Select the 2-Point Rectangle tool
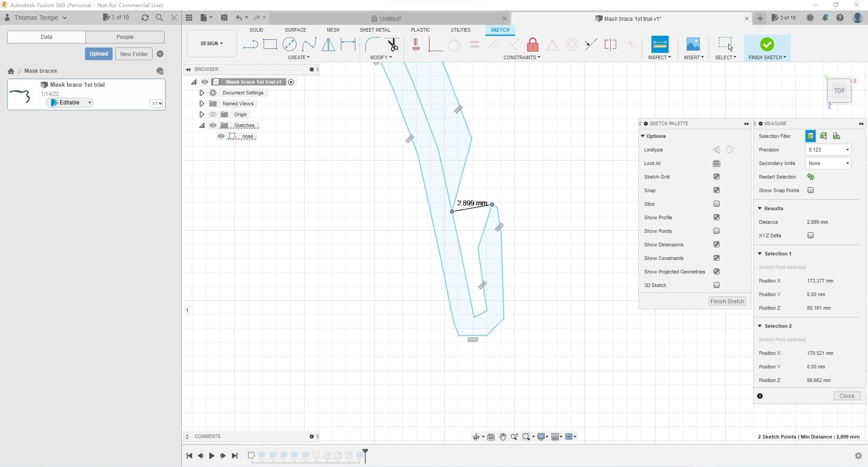The height and width of the screenshot is (467, 868). click(x=270, y=44)
